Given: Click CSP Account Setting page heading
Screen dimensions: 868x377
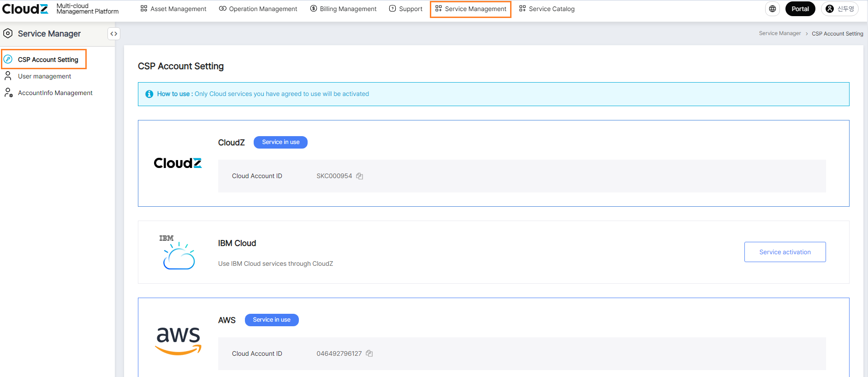Looking at the screenshot, I should click(x=181, y=66).
